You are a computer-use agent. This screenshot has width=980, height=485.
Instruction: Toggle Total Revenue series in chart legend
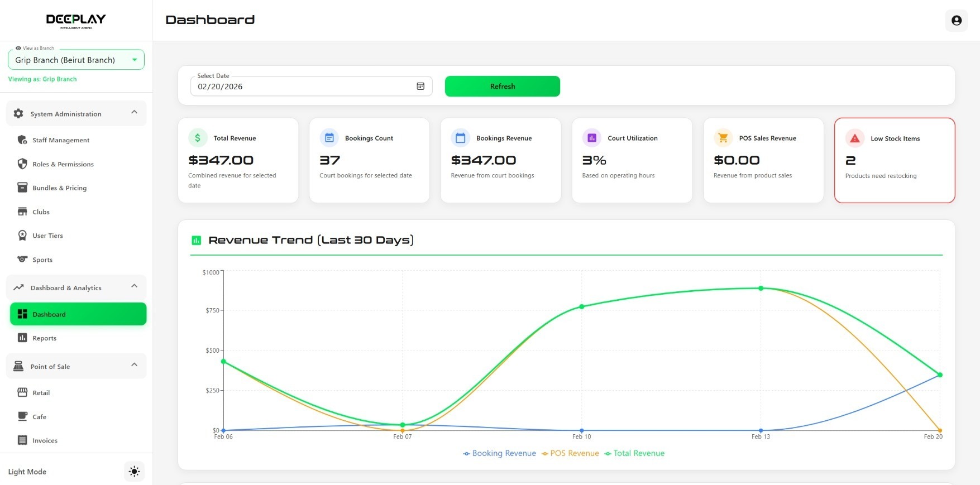coord(634,453)
